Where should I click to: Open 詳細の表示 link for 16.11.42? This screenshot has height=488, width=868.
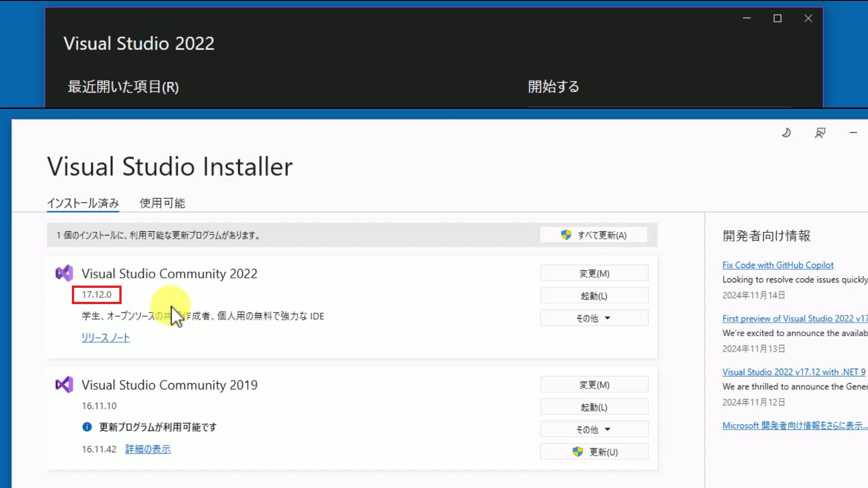148,449
